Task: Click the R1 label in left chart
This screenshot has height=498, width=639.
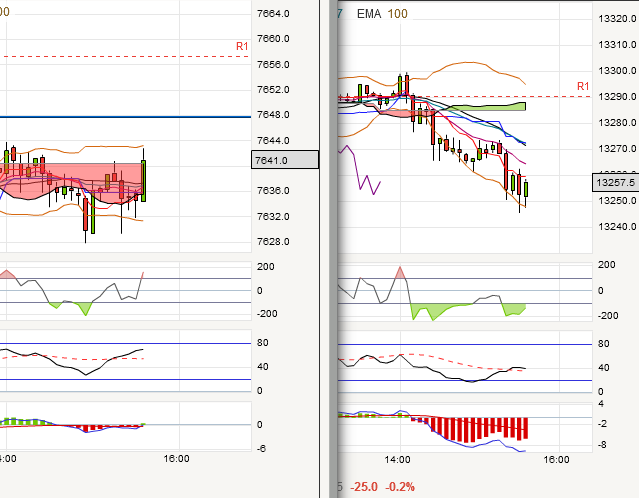Action: tap(242, 46)
